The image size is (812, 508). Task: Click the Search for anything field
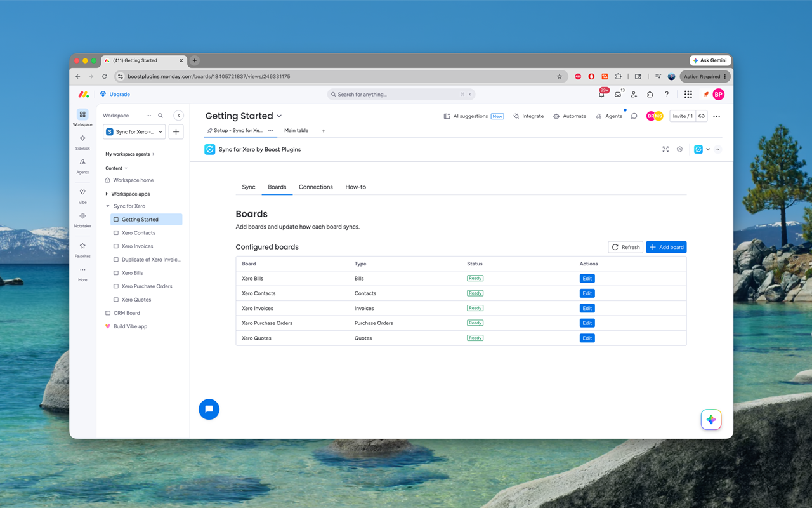[x=401, y=94]
